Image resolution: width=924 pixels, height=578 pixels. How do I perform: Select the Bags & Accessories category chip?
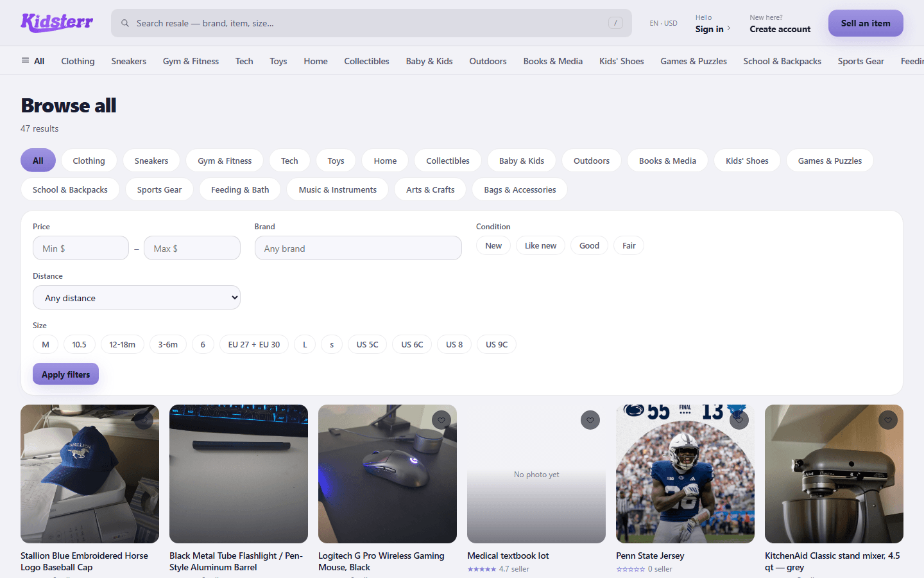point(520,189)
